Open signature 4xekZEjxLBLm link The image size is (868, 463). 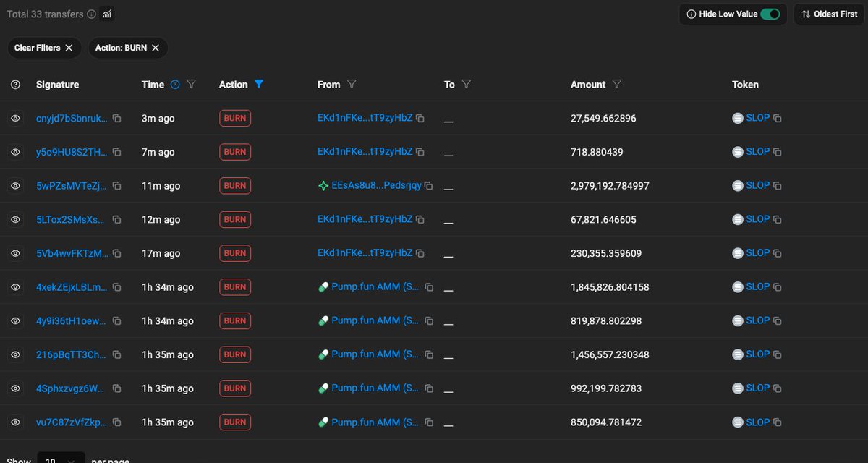click(72, 287)
